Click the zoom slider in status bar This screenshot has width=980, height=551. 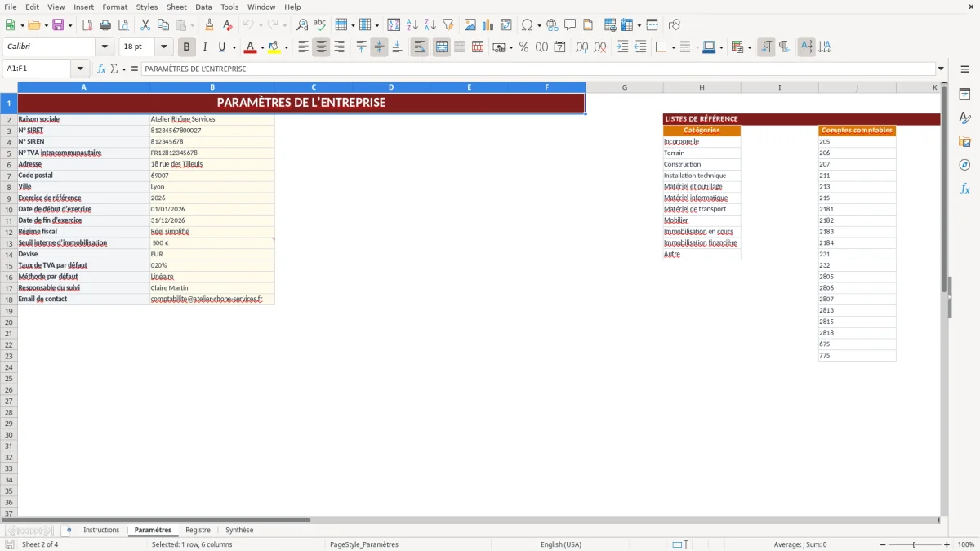[x=914, y=544]
